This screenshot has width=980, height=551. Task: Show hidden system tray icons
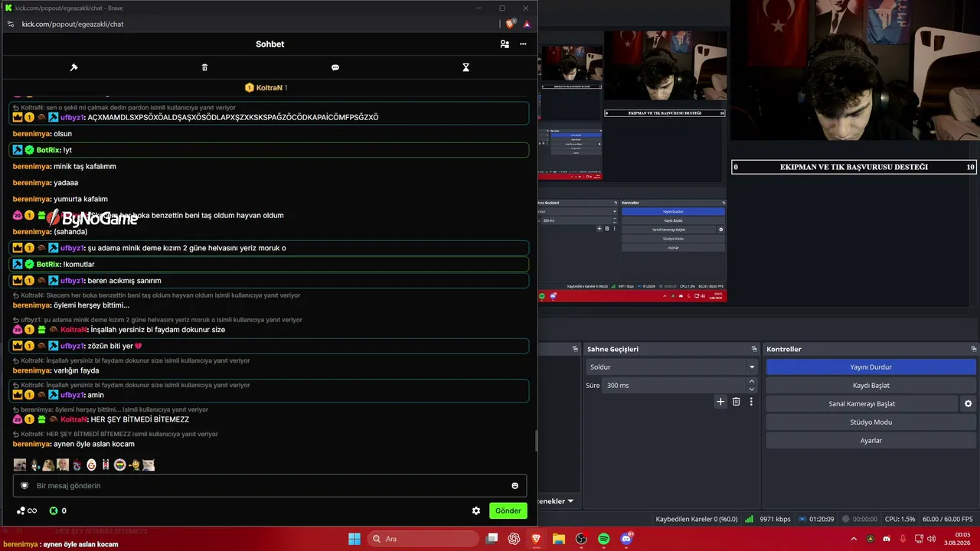pos(854,539)
